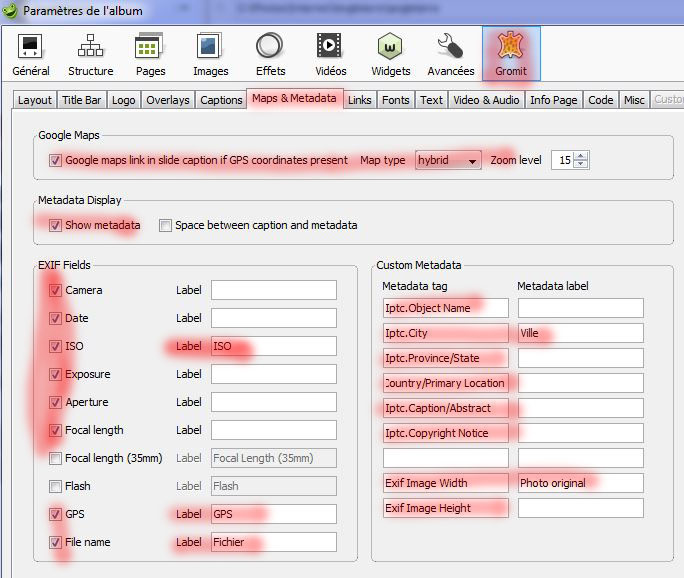684x578 pixels.
Task: Switch to the Video & Audio tab
Action: click(x=486, y=100)
